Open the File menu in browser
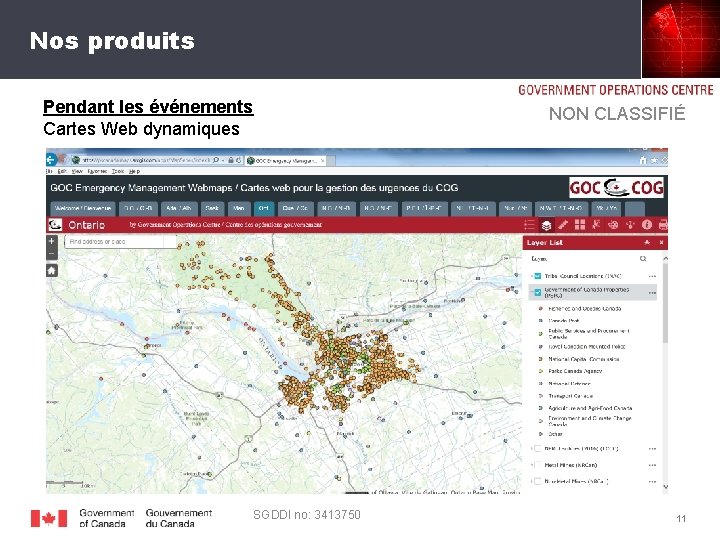Image resolution: width=720 pixels, height=540 pixels. (x=49, y=171)
